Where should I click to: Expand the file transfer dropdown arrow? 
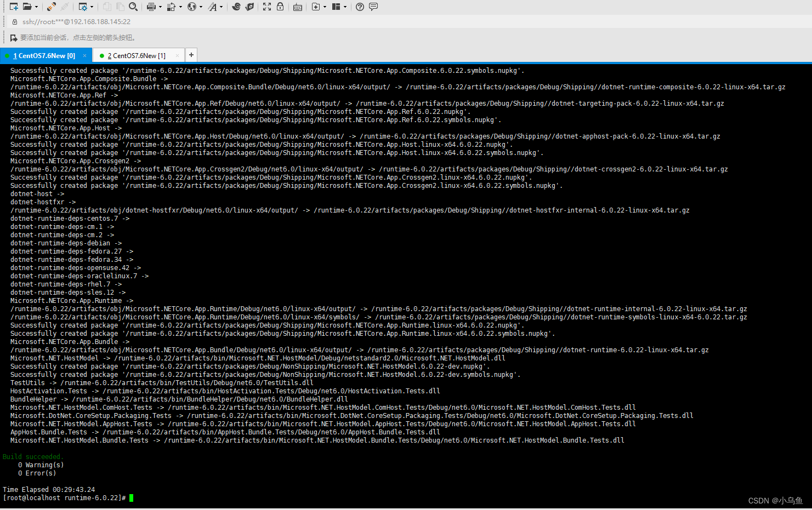(180, 7)
